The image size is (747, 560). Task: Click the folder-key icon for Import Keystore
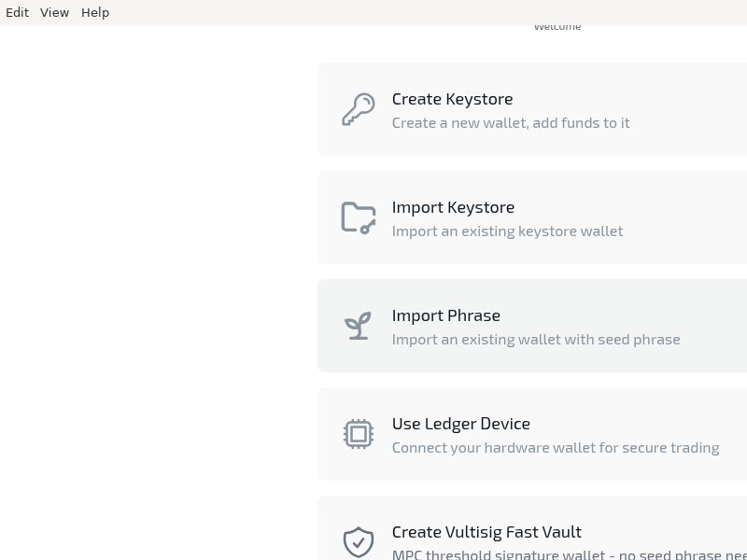359,217
